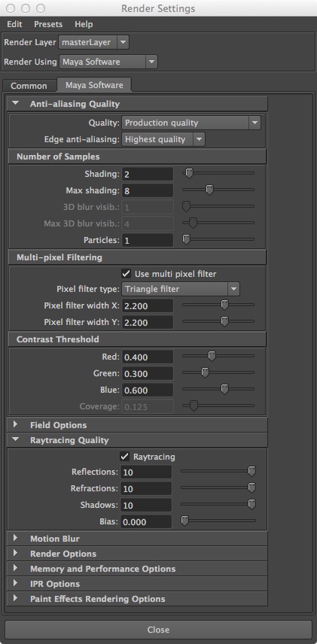
Task: Open the Presets menu
Action: (48, 24)
